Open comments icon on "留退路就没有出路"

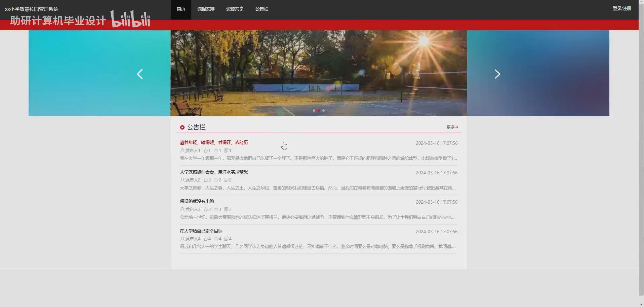(x=226, y=209)
